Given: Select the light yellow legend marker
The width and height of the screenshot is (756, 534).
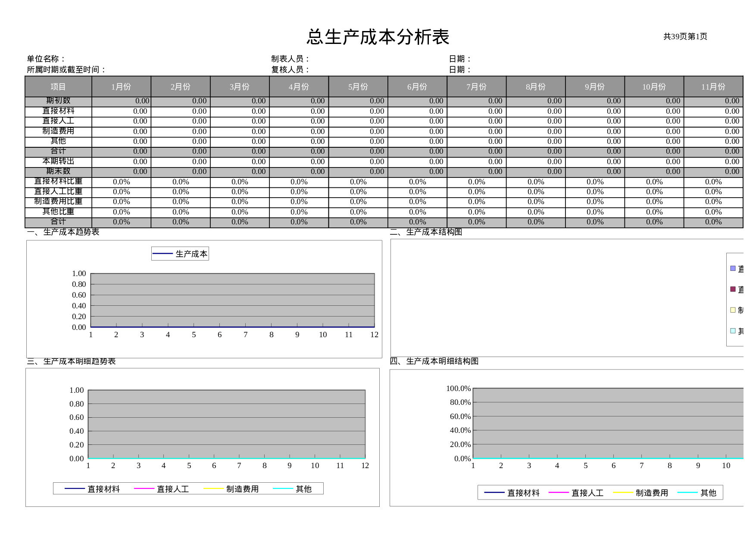Looking at the screenshot, I should tap(733, 310).
